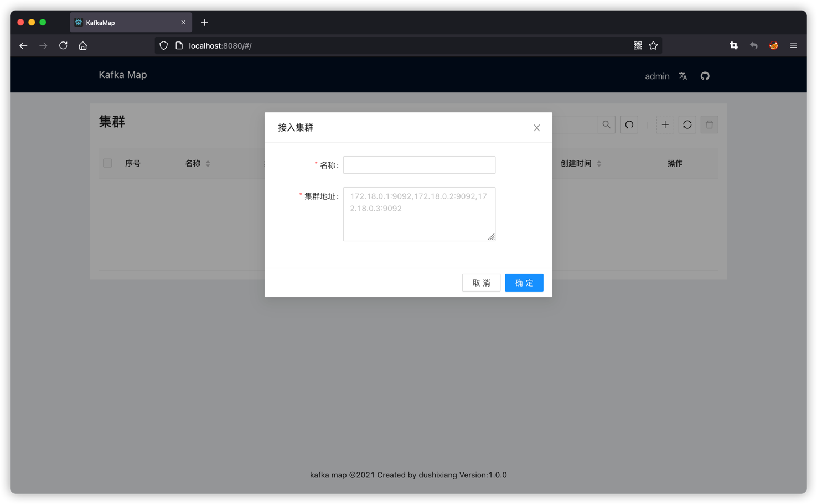Click the 名称 input field in the dialog
817x504 pixels.
click(x=419, y=164)
